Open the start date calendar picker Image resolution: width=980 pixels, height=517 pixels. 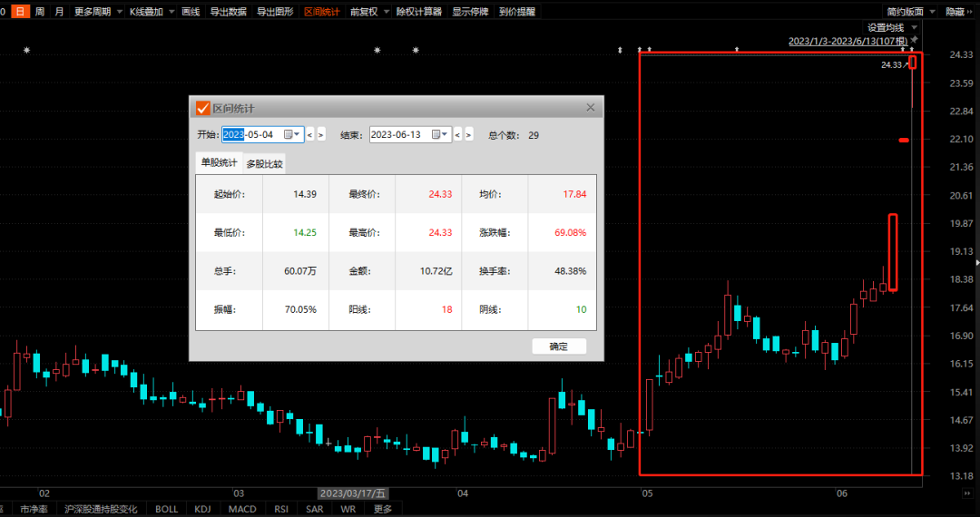292,134
